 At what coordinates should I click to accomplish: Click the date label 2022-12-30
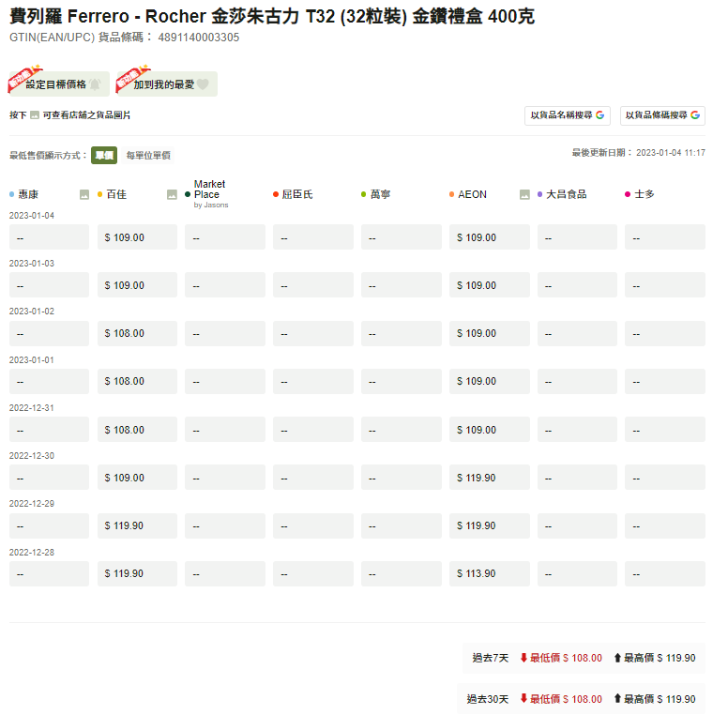pyautogui.click(x=32, y=455)
